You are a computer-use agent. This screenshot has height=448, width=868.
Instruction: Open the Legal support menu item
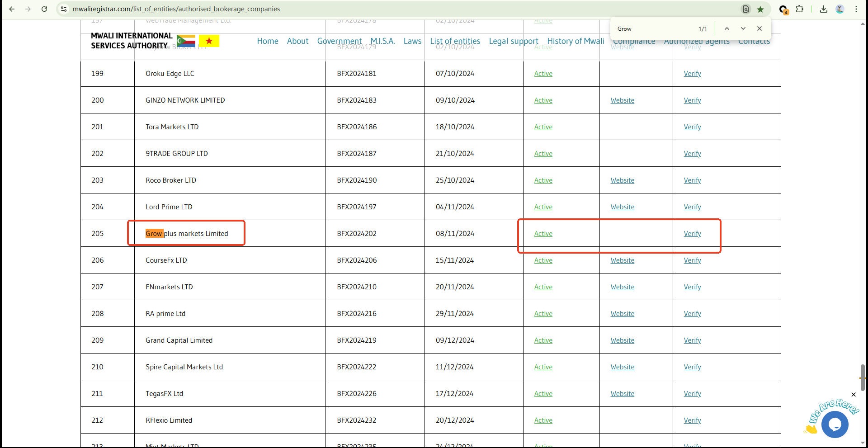[x=513, y=41]
